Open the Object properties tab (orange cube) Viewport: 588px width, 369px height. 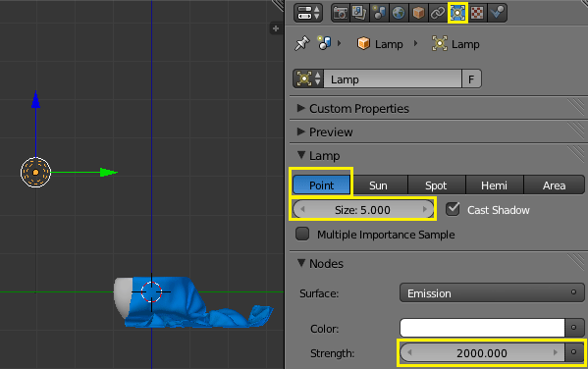coord(418,13)
